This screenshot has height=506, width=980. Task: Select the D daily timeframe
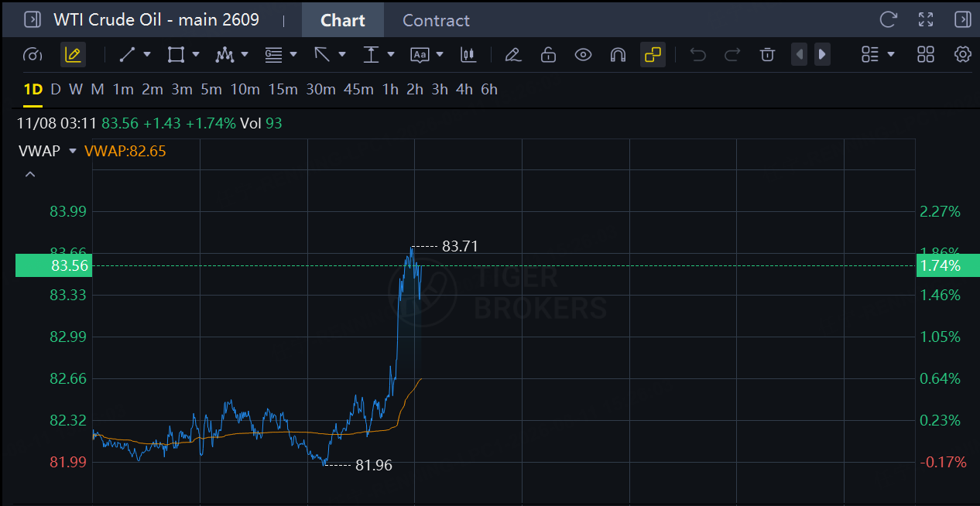tap(56, 89)
